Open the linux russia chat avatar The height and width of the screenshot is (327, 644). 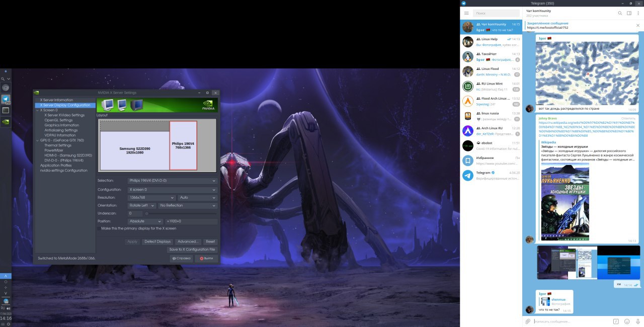[467, 116]
